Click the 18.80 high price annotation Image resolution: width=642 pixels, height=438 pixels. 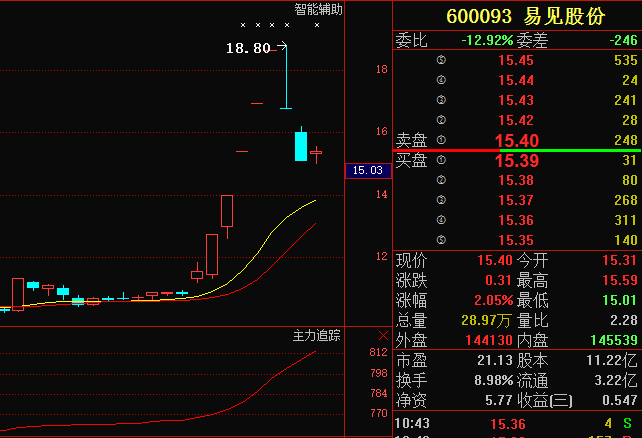(248, 47)
